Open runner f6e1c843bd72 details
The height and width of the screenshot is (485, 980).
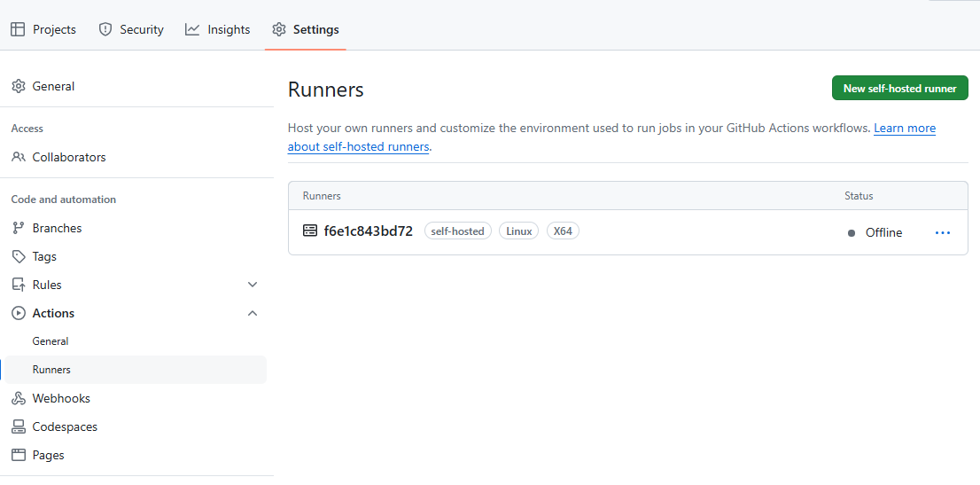(x=368, y=231)
